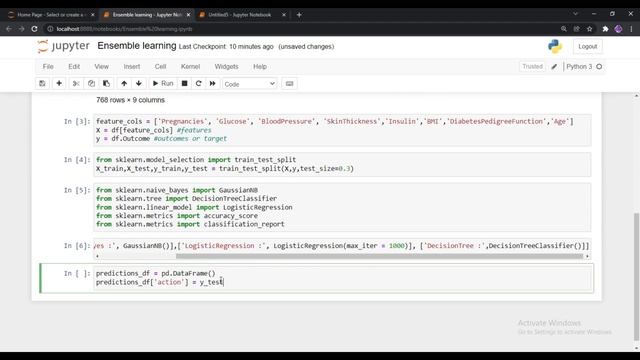
Task: Close the Untitled5 browser tab
Action: pyautogui.click(x=284, y=15)
